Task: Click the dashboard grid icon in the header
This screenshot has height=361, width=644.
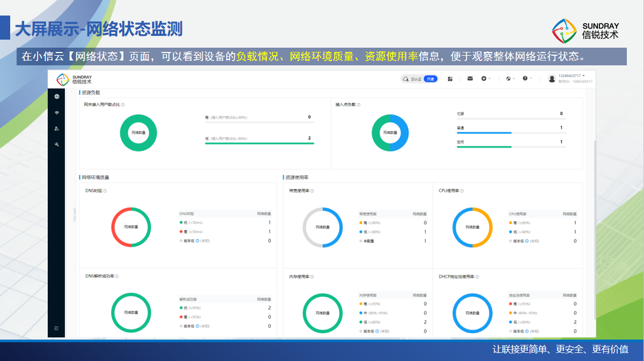Action: click(450, 79)
